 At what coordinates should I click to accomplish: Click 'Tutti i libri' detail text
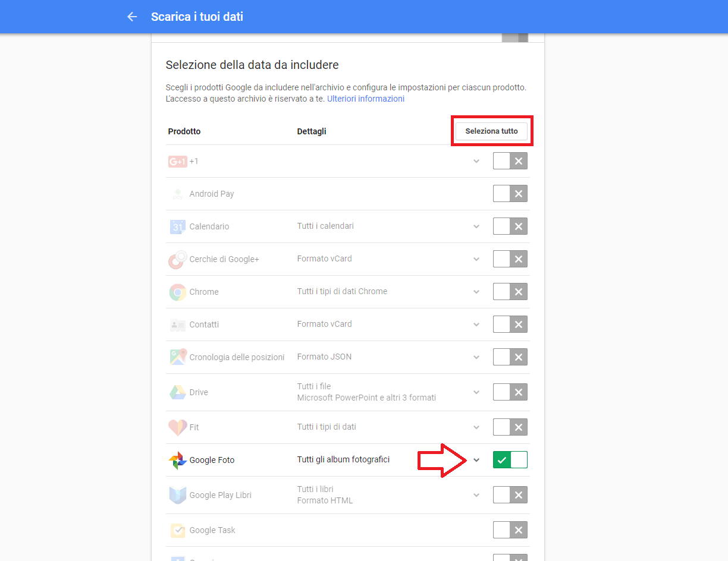[x=315, y=489]
